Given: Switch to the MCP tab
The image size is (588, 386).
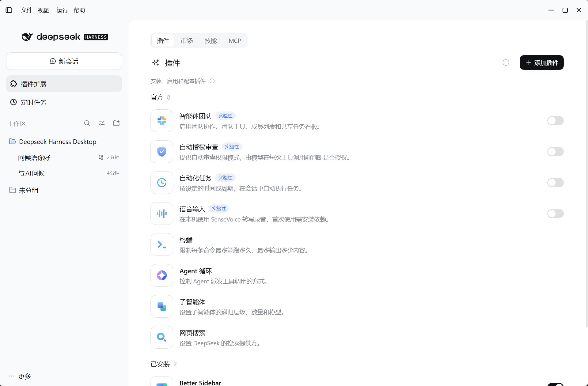Looking at the screenshot, I should point(235,40).
